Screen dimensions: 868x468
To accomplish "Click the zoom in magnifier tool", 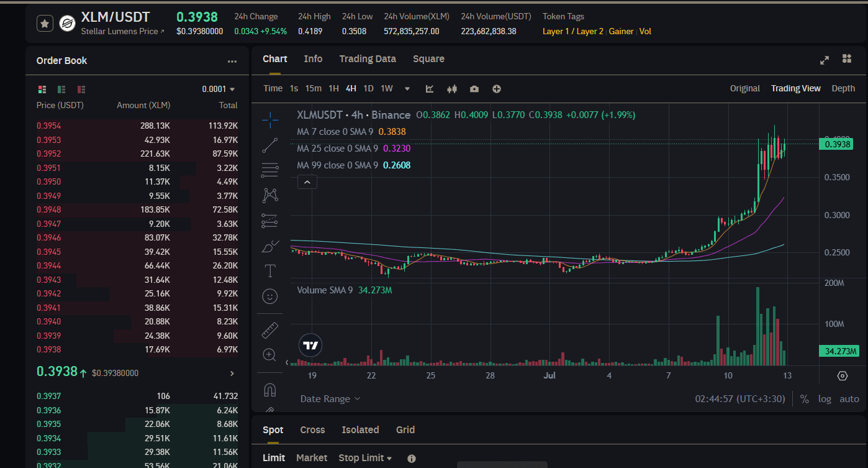I will pos(270,355).
